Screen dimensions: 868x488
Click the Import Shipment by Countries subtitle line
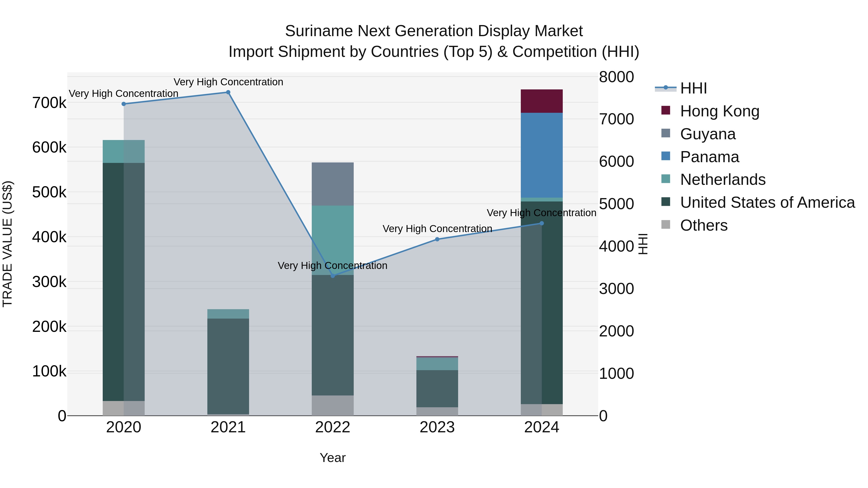pyautogui.click(x=434, y=52)
